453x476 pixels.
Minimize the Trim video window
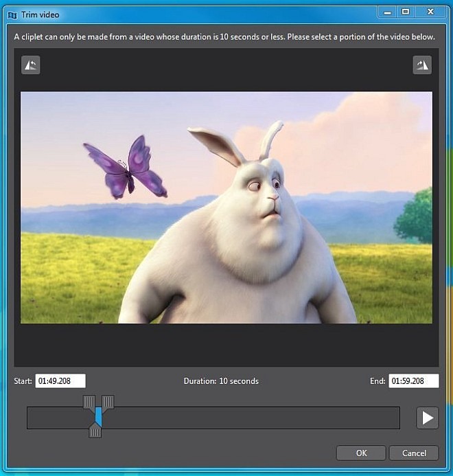pyautogui.click(x=388, y=12)
